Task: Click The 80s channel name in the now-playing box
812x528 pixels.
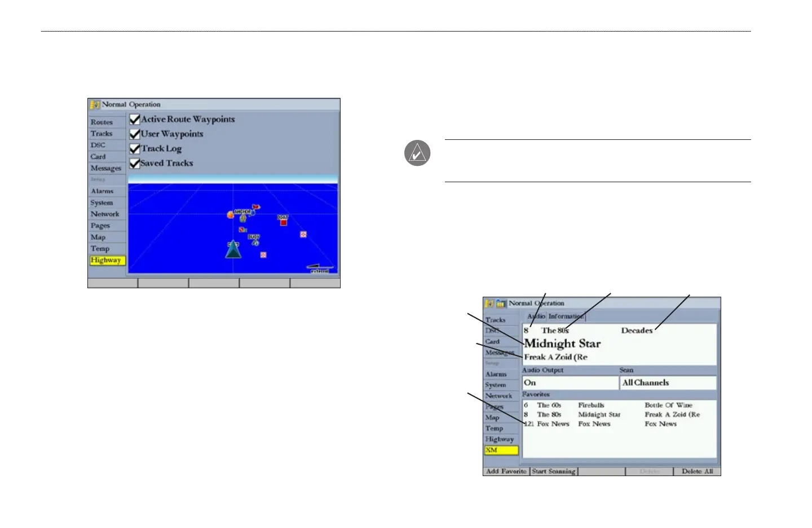Action: click(x=555, y=331)
